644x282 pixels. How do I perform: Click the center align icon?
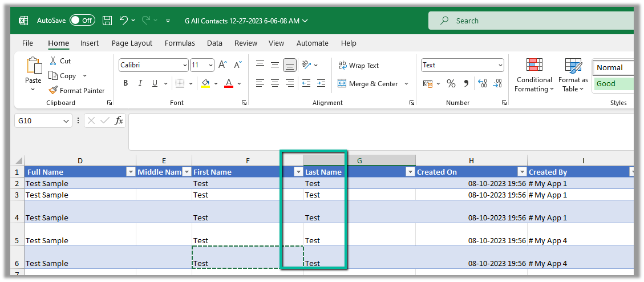[x=275, y=83]
